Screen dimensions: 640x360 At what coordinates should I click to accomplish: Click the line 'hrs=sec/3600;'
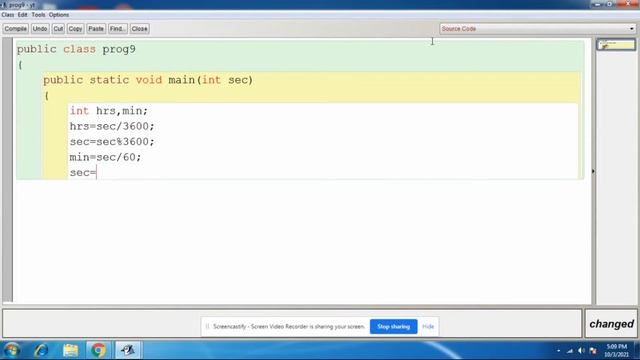[112, 126]
